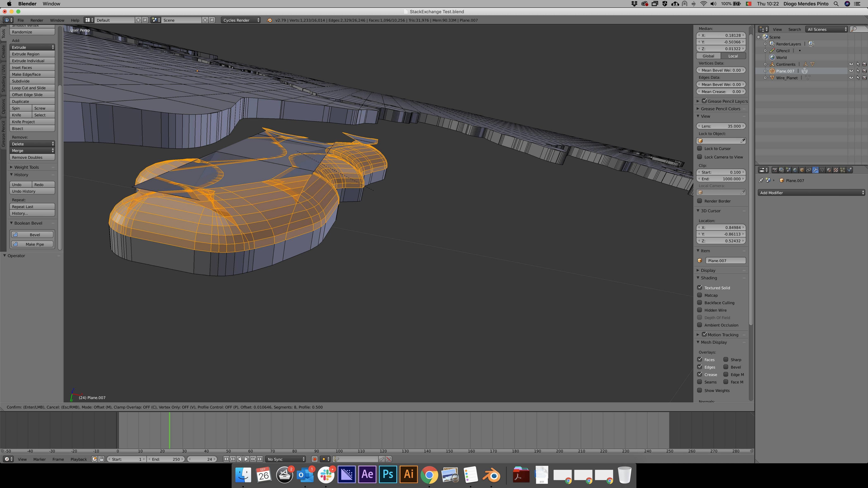Click the Blender logo in info header
Screen dimensions: 868x488
pyautogui.click(x=269, y=20)
